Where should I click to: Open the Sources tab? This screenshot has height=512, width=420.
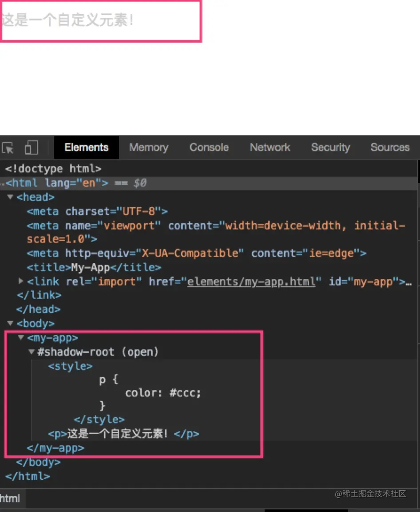tap(390, 147)
